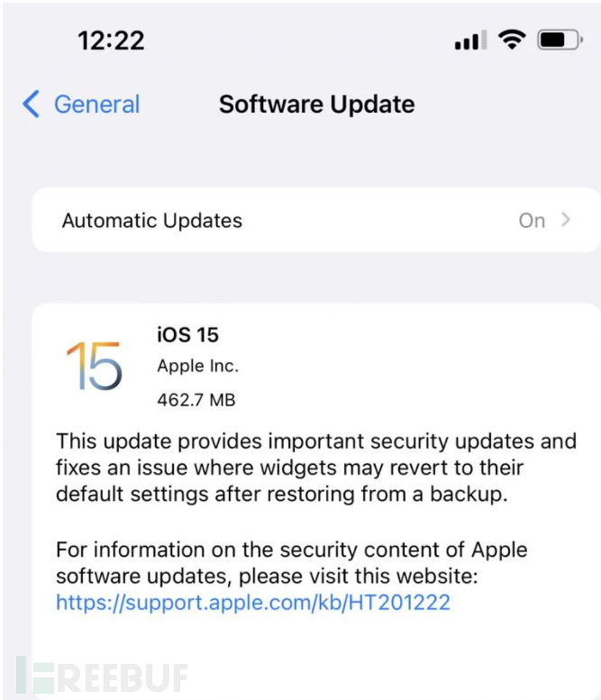Tap the Apple Inc. developer label

tap(198, 366)
